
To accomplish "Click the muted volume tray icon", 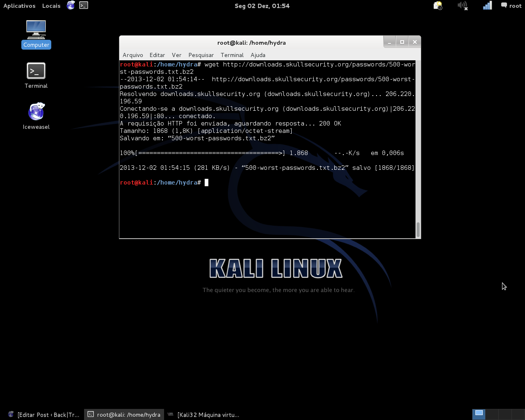I will (463, 5).
